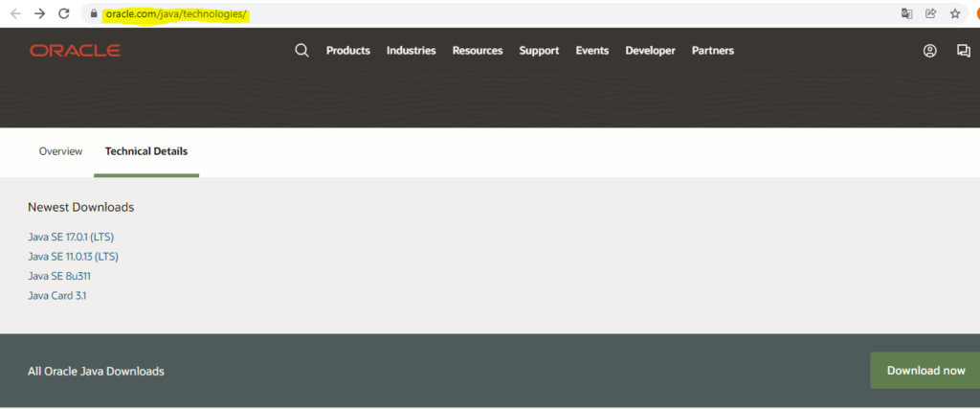Click the browser forward arrow

pos(40,13)
